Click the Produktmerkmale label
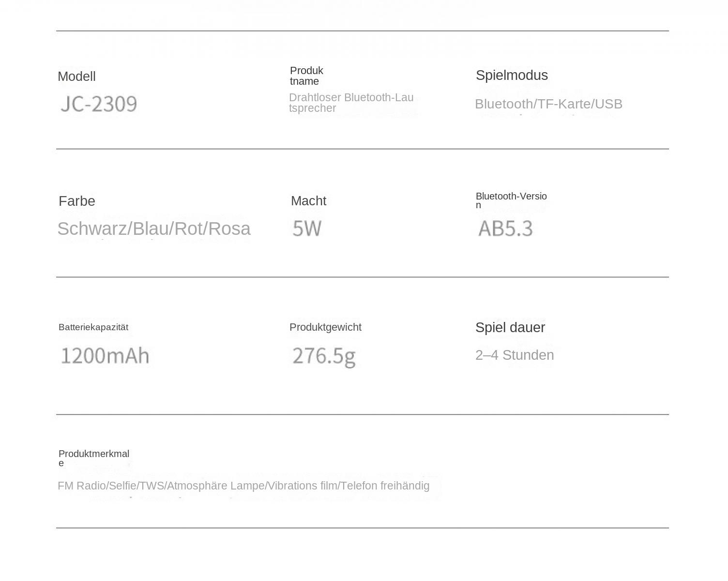The width and height of the screenshot is (728, 581). click(x=94, y=458)
